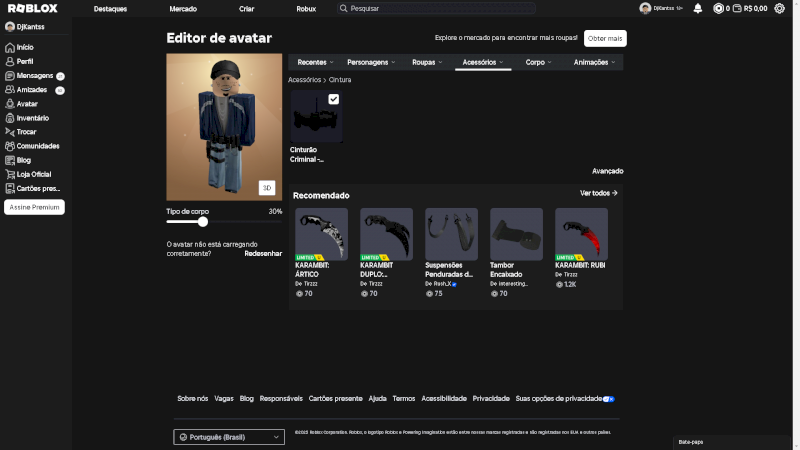Open Blog in the sidebar

18,160
